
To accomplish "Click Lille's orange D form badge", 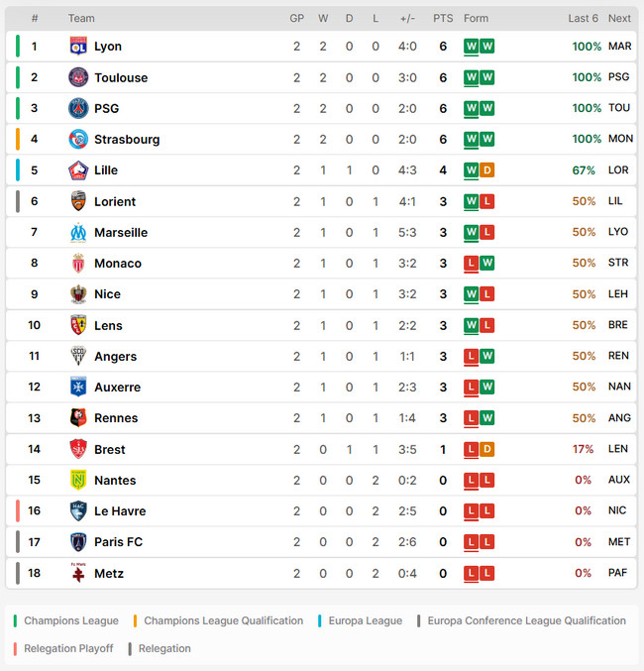I will [486, 170].
